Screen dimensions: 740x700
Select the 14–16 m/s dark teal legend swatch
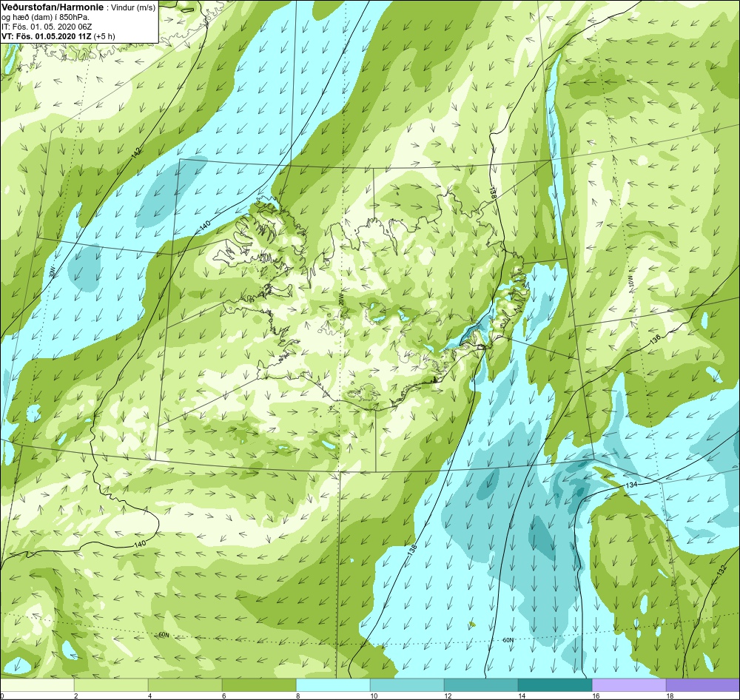click(555, 685)
